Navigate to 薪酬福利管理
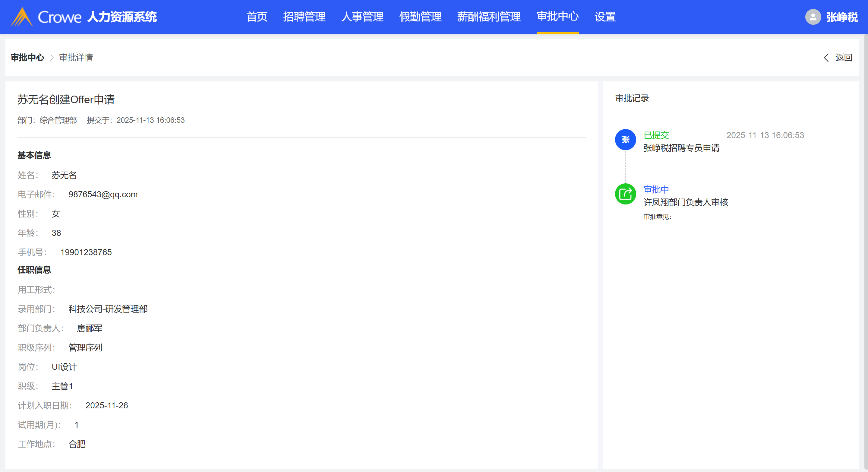 [x=489, y=17]
